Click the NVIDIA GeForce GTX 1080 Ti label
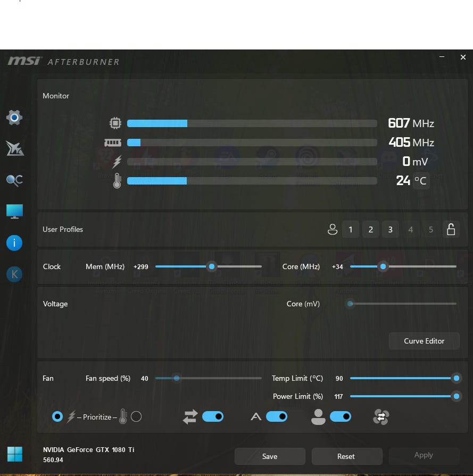 tap(88, 449)
